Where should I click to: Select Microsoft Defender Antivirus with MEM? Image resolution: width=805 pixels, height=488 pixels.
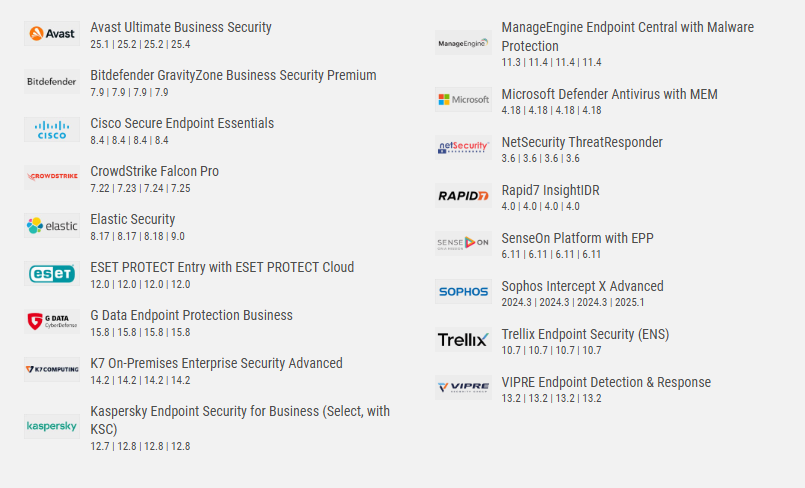point(609,94)
